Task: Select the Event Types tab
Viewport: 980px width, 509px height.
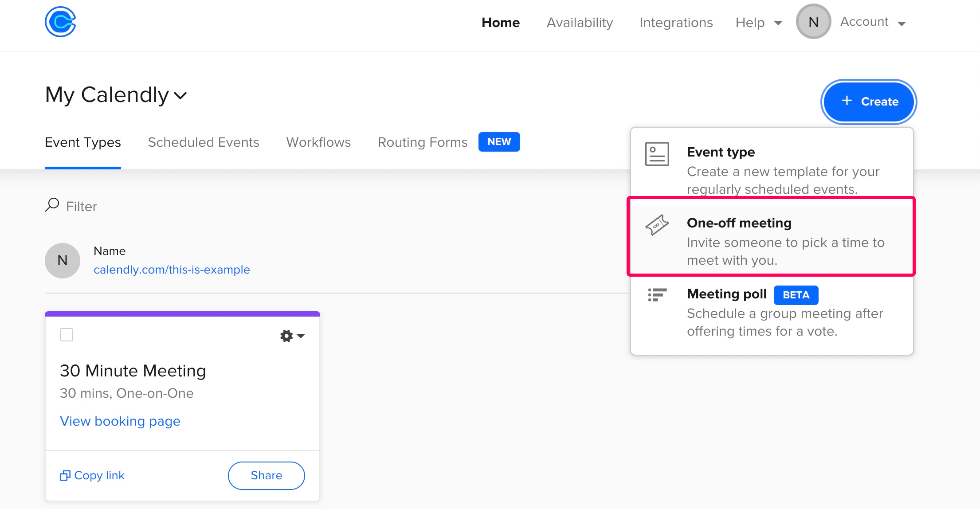Action: tap(83, 142)
